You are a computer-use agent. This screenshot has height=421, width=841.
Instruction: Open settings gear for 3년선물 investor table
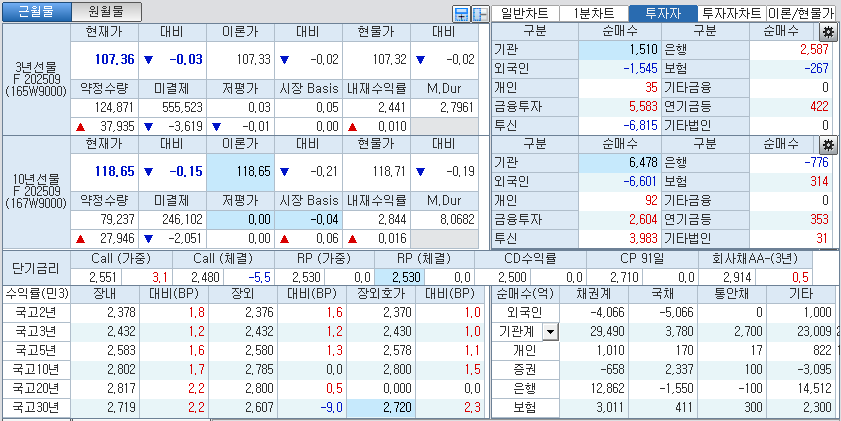(x=828, y=32)
